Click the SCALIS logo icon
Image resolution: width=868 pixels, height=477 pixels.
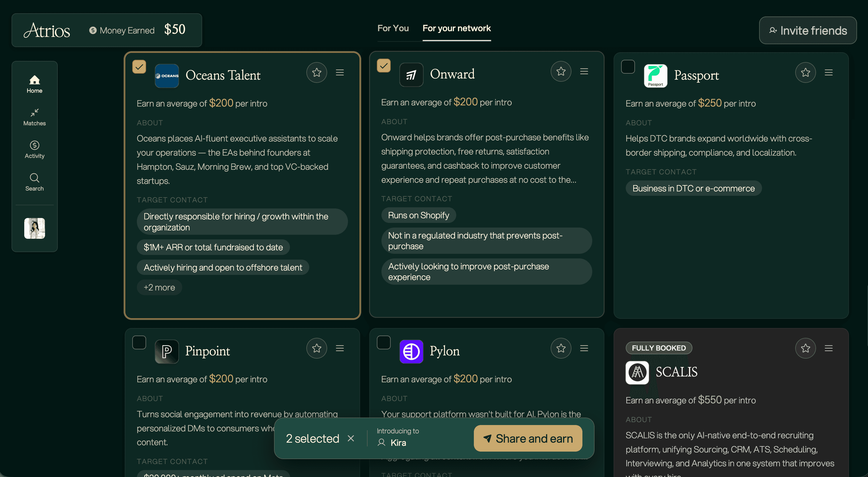637,372
